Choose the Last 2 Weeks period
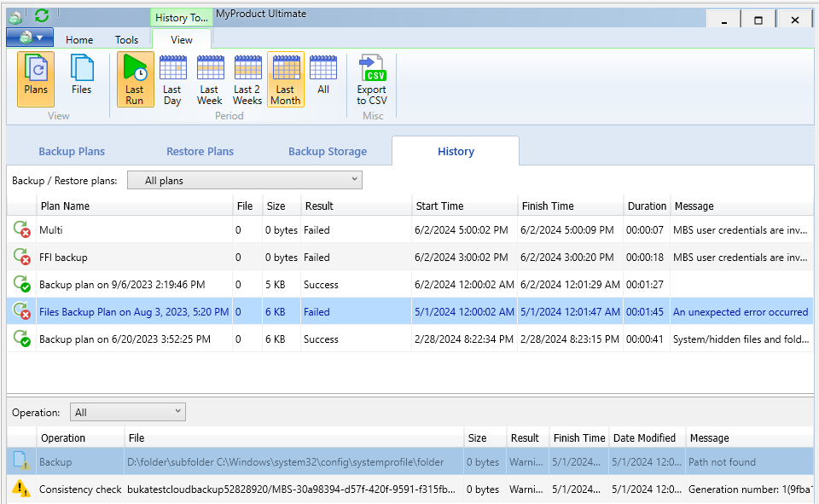Image resolution: width=819 pixels, height=504 pixels. point(247,78)
